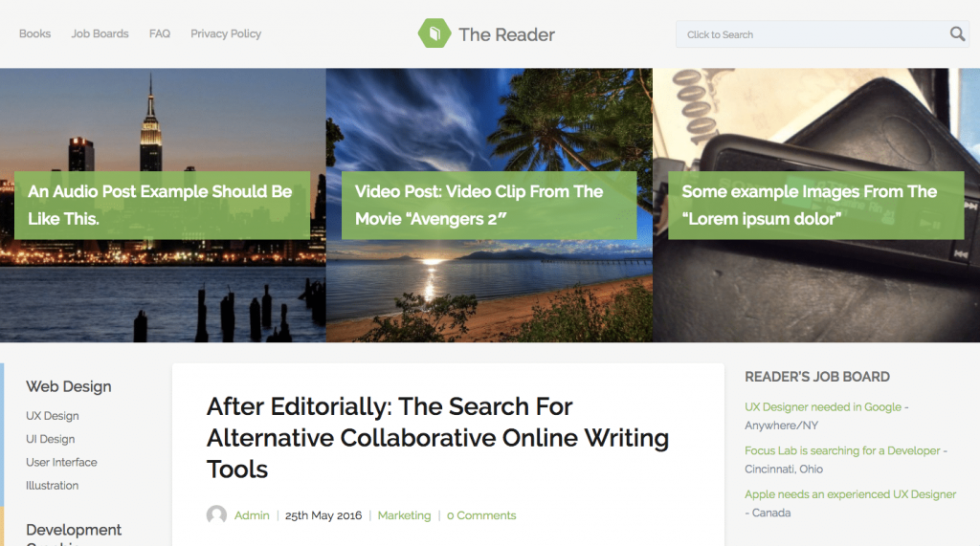The width and height of the screenshot is (980, 546).
Task: Open the Lorem ipsum dolor images post
Action: 815,205
